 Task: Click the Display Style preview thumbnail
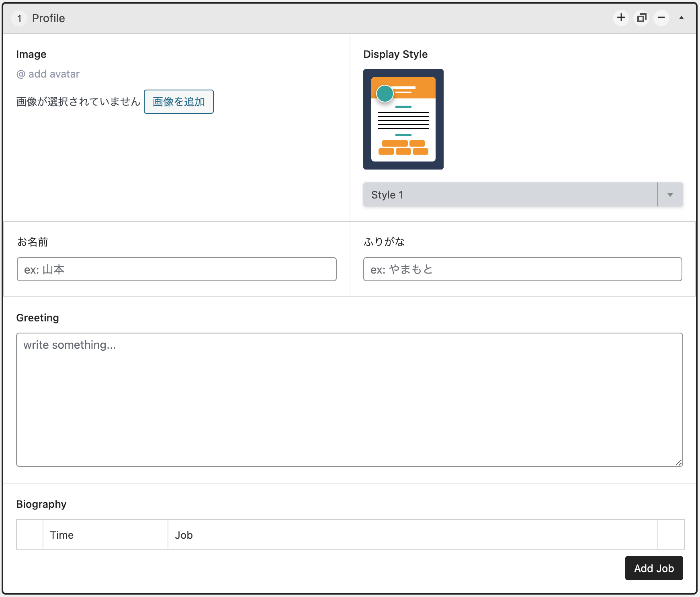click(x=403, y=119)
